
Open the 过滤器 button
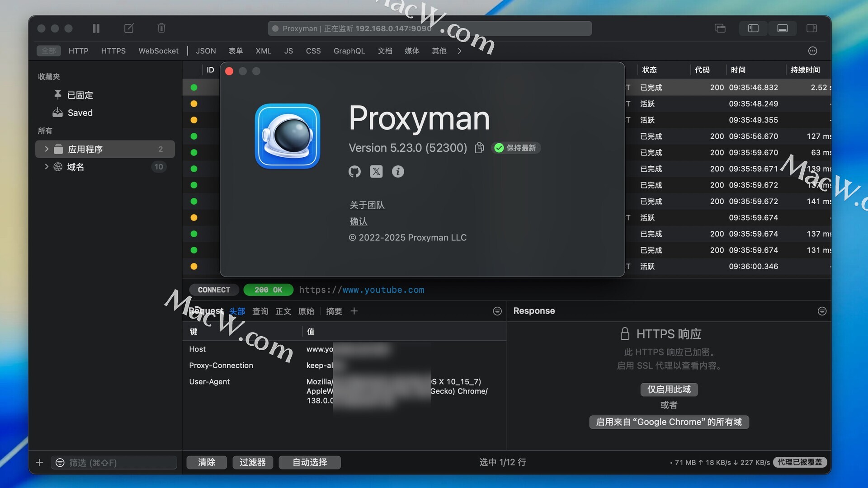pyautogui.click(x=253, y=462)
